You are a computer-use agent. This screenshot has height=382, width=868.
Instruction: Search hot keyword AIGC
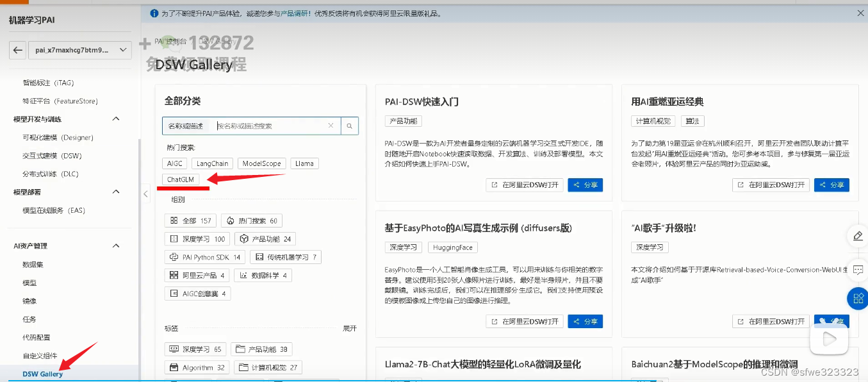[x=174, y=163]
